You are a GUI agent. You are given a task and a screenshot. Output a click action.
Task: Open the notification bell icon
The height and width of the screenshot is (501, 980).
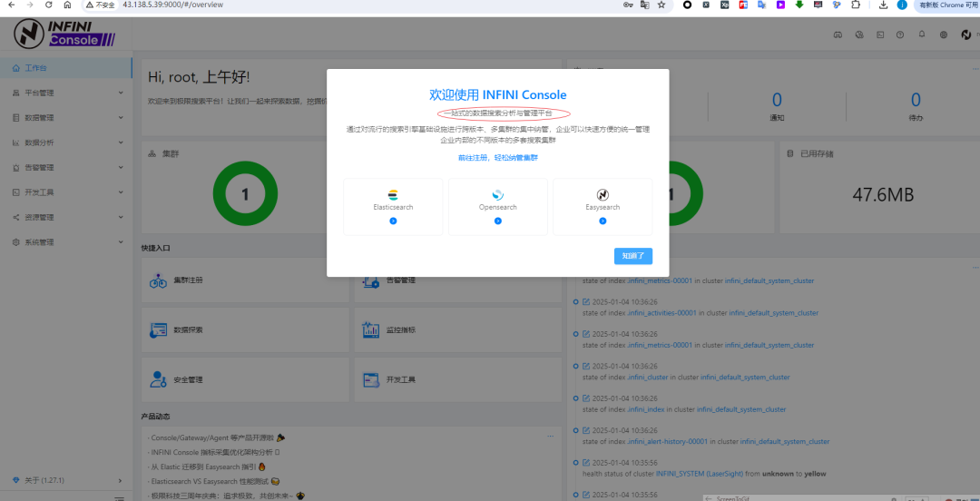921,35
